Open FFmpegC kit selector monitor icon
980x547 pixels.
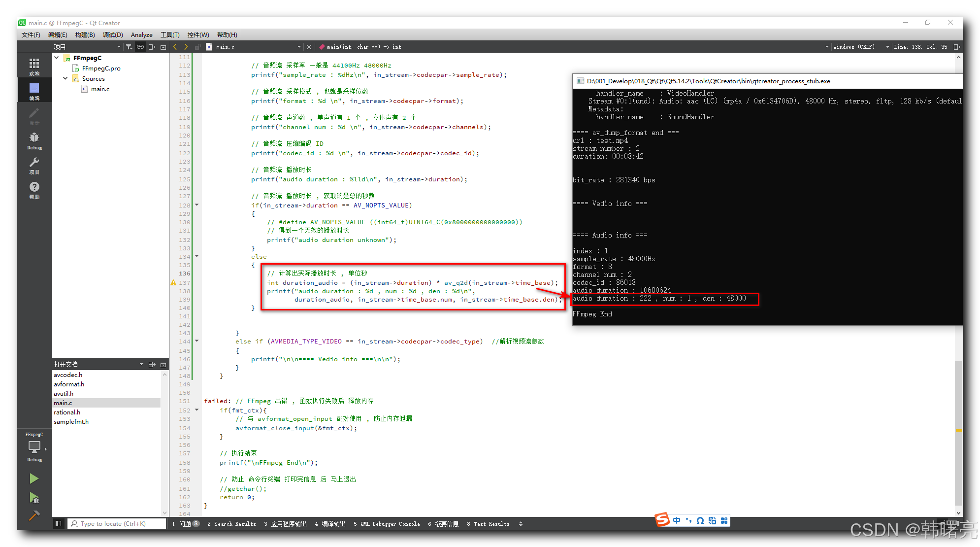coord(34,447)
